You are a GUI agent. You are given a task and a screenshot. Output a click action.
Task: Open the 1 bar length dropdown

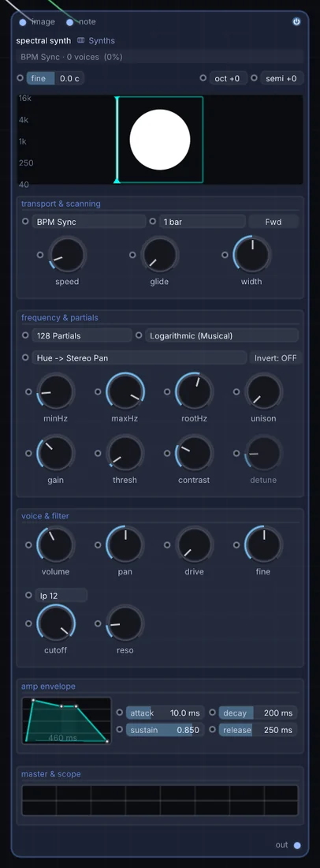tap(203, 222)
